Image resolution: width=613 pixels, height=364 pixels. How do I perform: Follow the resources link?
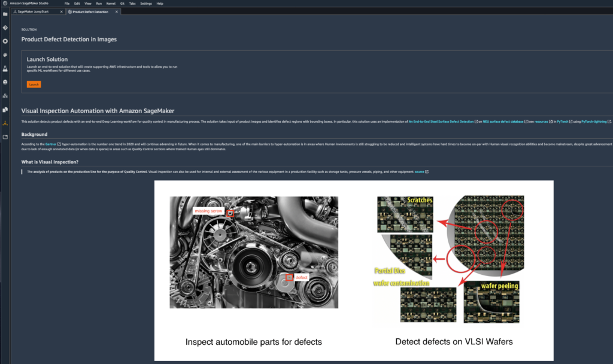click(x=541, y=122)
